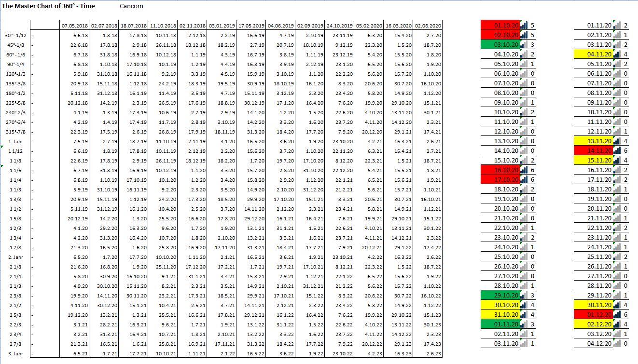This screenshot has width=638, height=364.
Task: Select the red 01.12.20 date cell
Action: (594, 315)
